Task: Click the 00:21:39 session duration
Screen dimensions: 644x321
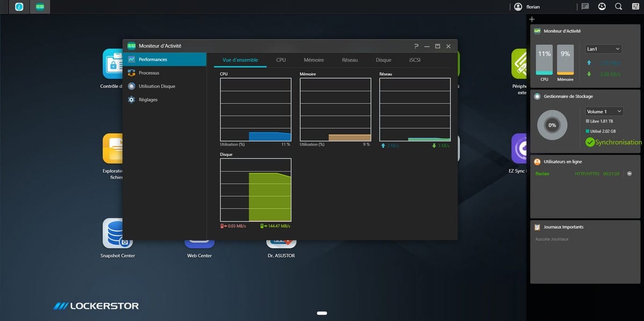Action: click(611, 174)
